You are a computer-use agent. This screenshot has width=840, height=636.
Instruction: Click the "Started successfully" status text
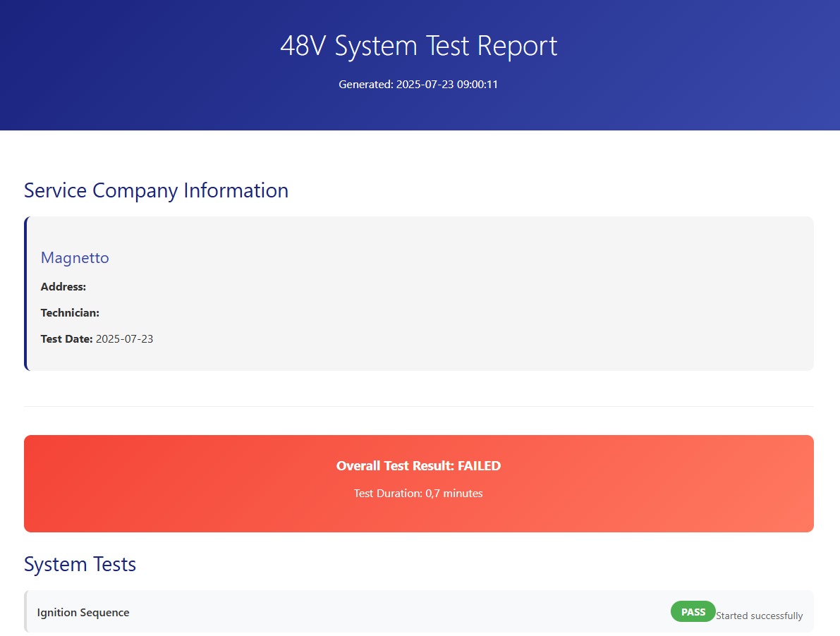point(759,616)
